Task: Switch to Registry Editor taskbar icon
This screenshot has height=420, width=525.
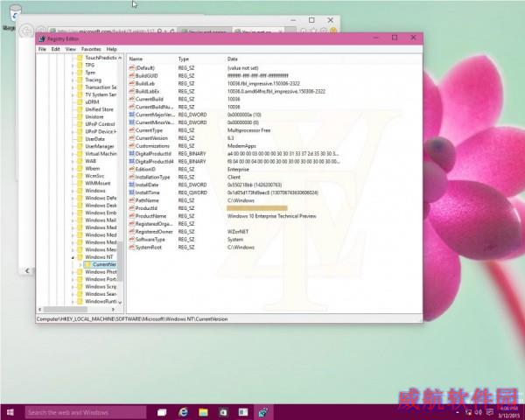Action: click(x=263, y=412)
